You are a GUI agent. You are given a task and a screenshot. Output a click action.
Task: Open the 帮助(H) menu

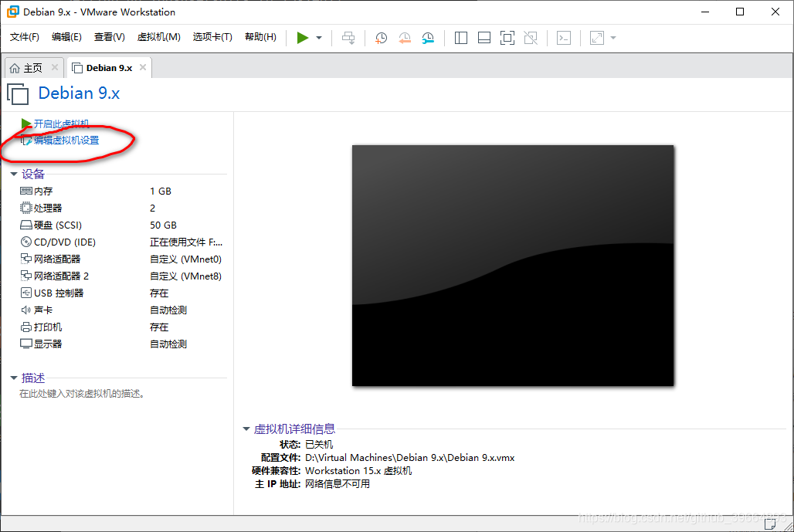[x=260, y=37]
